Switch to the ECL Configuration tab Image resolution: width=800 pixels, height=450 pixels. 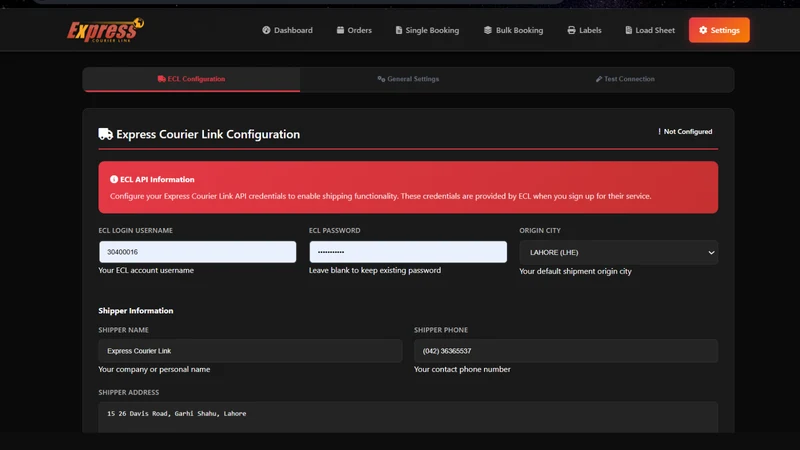tap(191, 79)
